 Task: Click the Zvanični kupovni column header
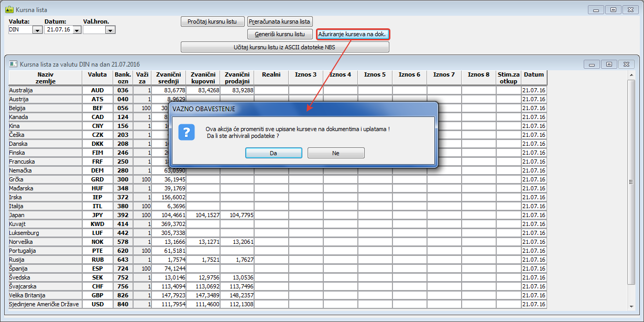click(x=202, y=78)
